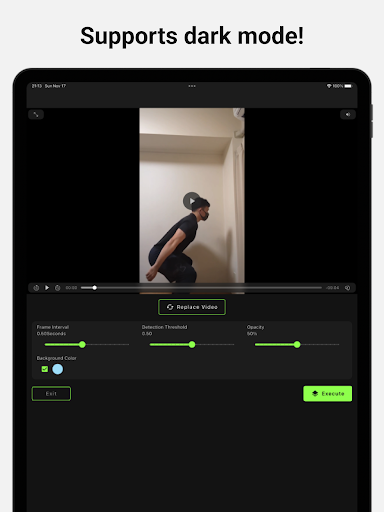Tap the three-dot multitasking indicator at top

(192, 86)
